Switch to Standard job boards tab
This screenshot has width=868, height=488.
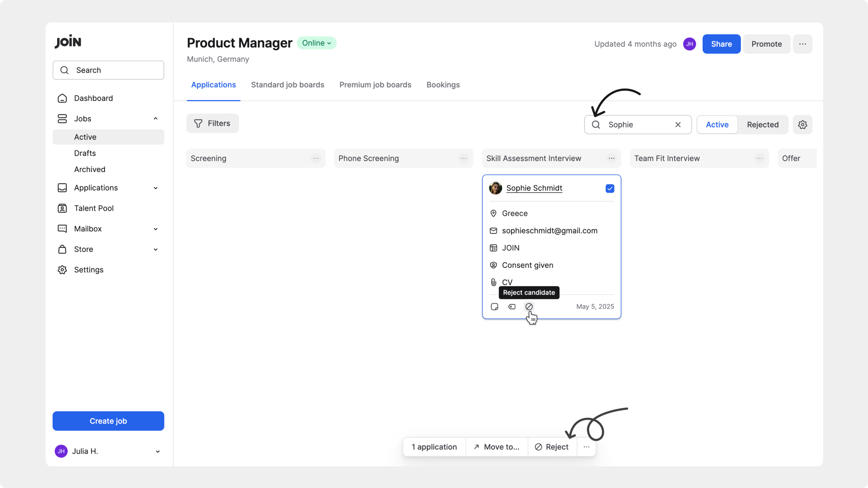(288, 85)
